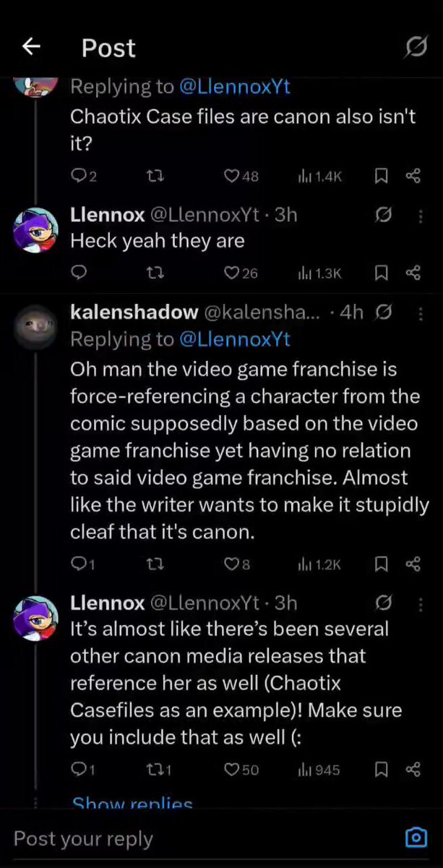The image size is (443, 868).
Task: Open the kalenshadow username link
Action: pos(134,312)
